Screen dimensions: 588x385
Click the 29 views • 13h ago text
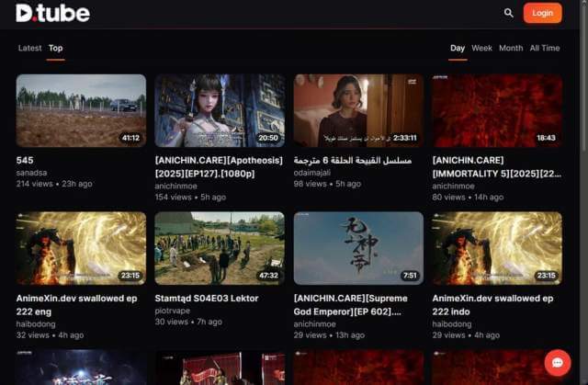329,335
